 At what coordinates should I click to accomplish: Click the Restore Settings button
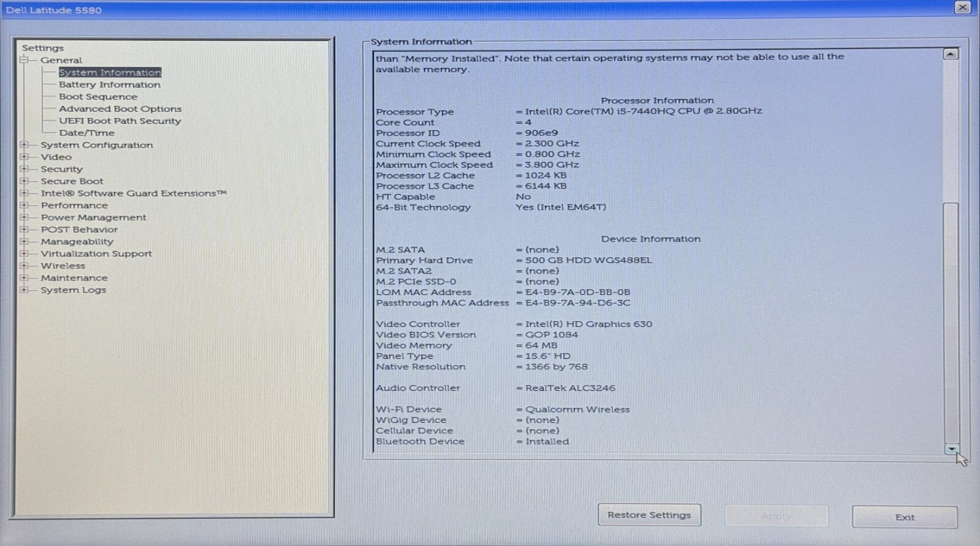(x=649, y=515)
